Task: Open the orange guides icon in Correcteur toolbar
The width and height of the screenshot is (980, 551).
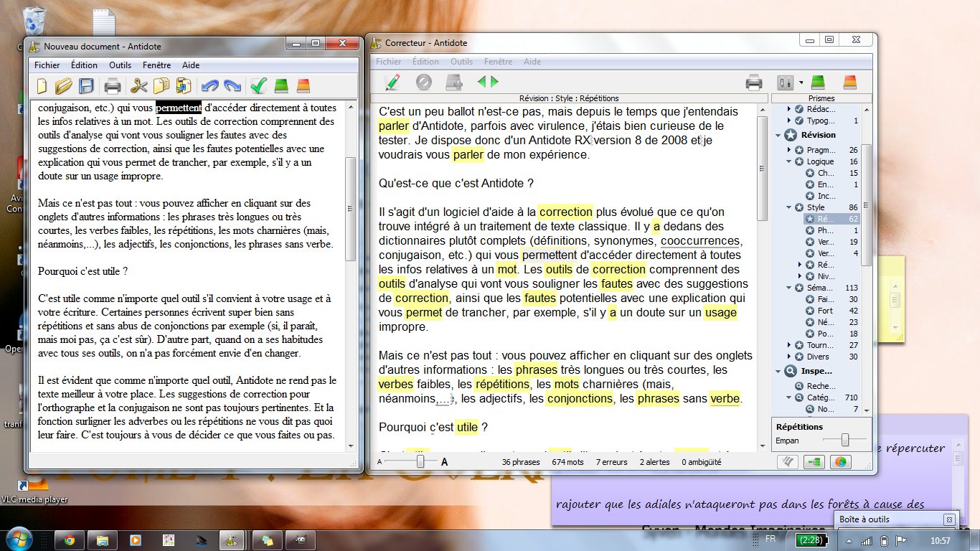Action: pyautogui.click(x=850, y=82)
